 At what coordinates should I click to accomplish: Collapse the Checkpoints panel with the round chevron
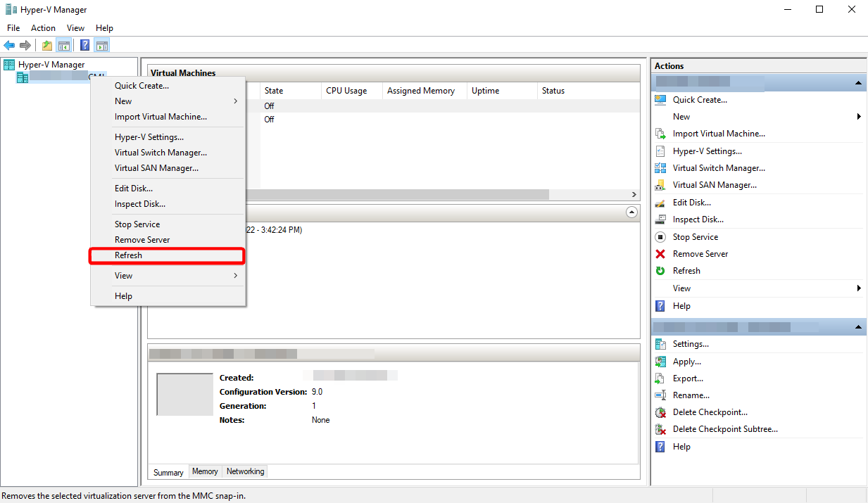[x=631, y=212]
